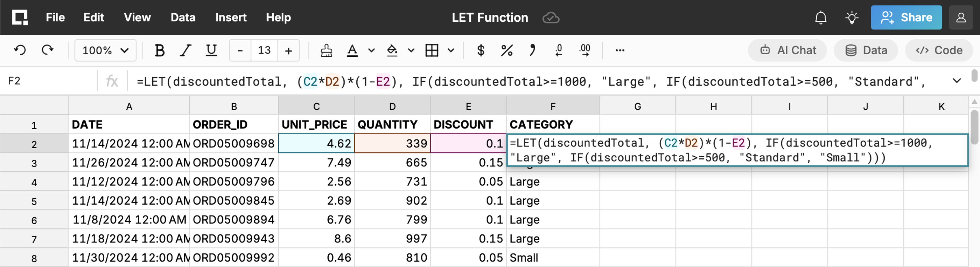Click the Share button
Screen dimensions: 980x267
(x=906, y=18)
